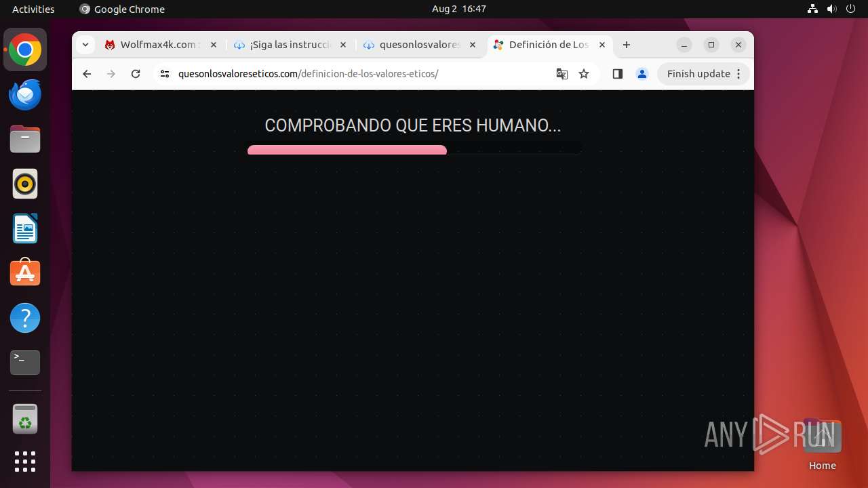The width and height of the screenshot is (868, 488).
Task: Show Applications grid in the dock
Action: click(25, 462)
